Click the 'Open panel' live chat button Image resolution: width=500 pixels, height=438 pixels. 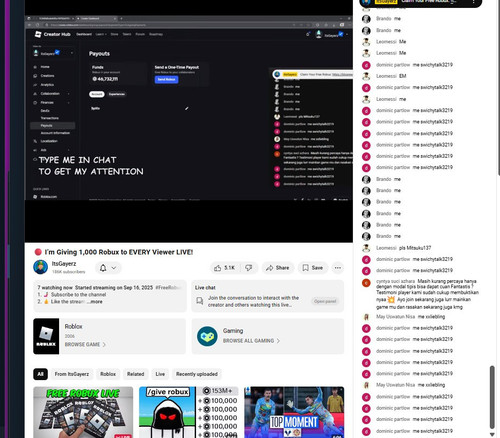[x=325, y=301]
